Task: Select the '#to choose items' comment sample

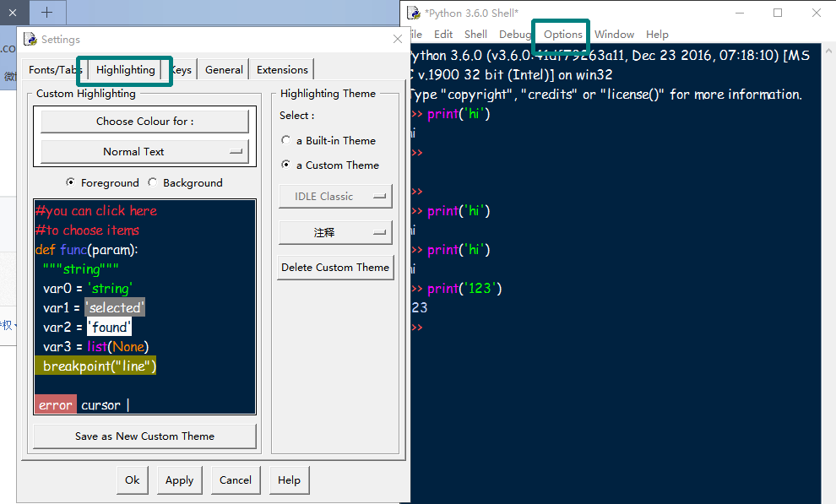Action: point(88,230)
